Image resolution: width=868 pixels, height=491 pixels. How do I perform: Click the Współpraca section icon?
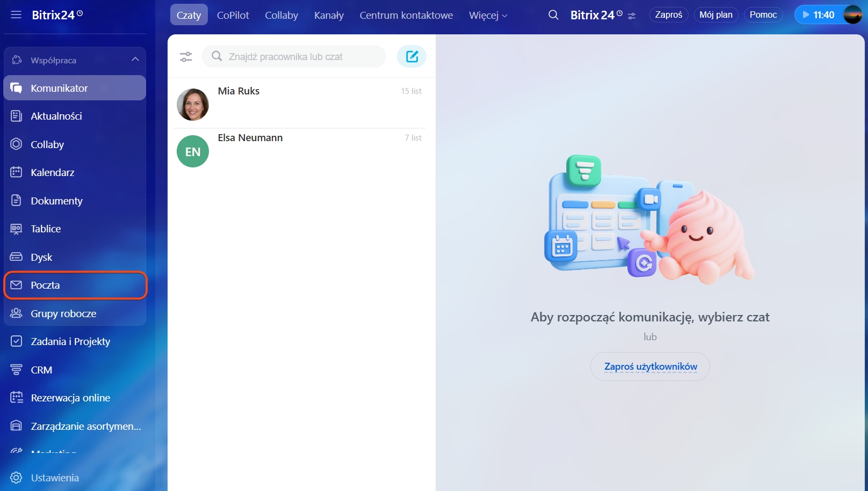click(17, 60)
